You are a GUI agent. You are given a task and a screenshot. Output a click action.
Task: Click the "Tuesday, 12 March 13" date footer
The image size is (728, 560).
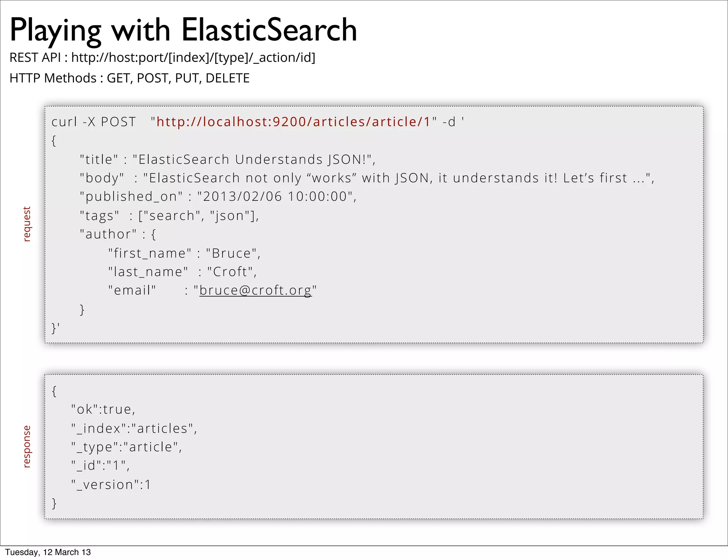(x=48, y=552)
